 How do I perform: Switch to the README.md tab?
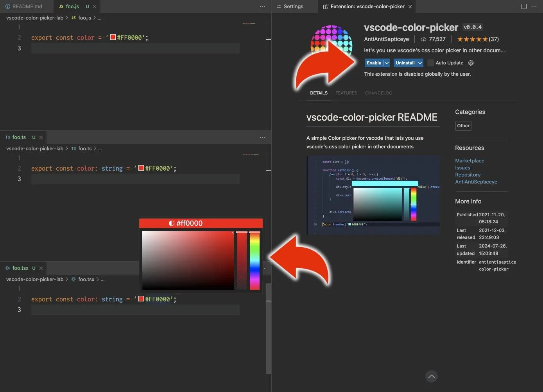point(23,7)
